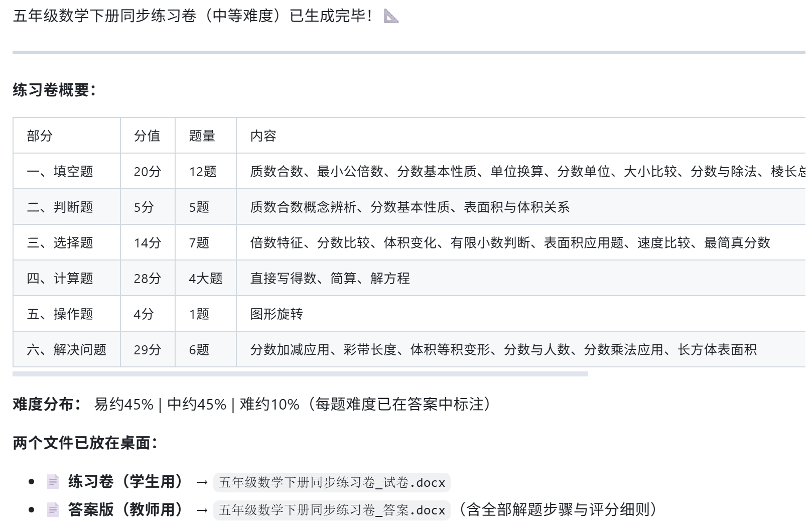Click the 29分 score cell
Viewport: 812px width, 528px height.
(x=148, y=350)
